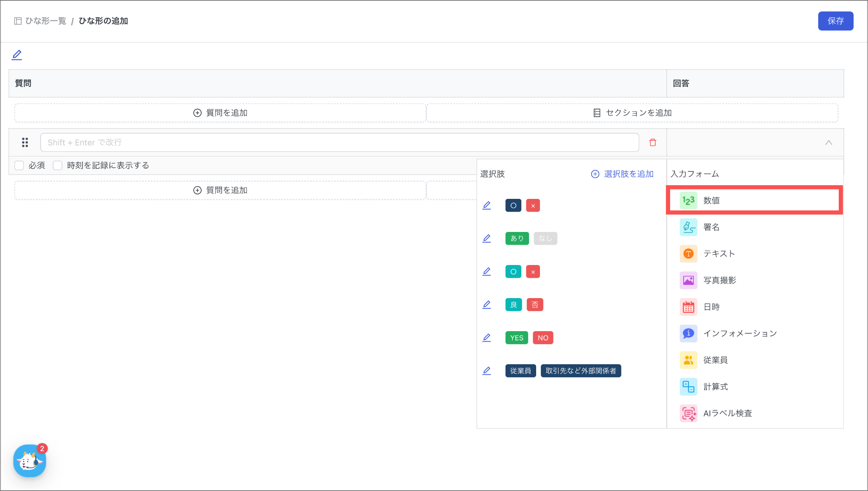Click the red trash delete icon
The width and height of the screenshot is (868, 491).
[x=653, y=142]
